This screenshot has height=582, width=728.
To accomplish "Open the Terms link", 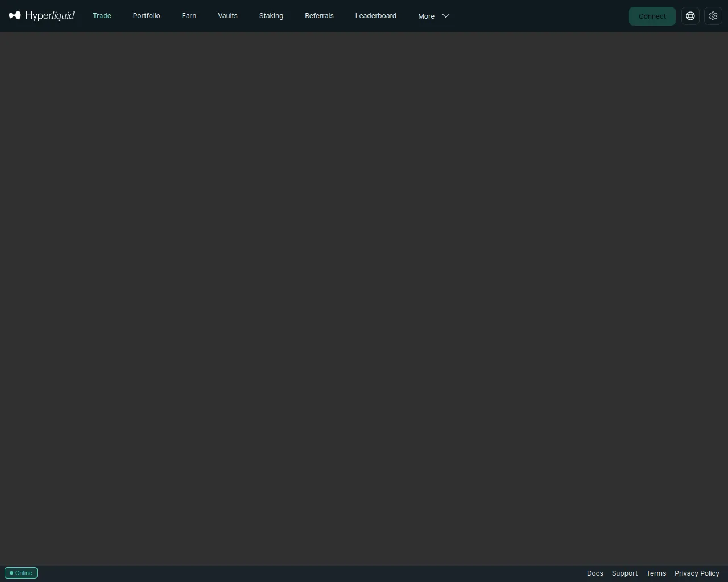I will tap(656, 573).
